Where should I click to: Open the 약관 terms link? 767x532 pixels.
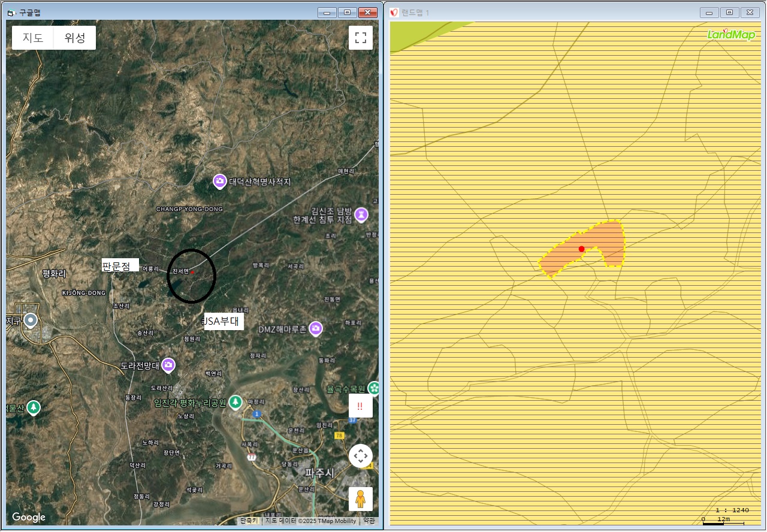point(369,521)
